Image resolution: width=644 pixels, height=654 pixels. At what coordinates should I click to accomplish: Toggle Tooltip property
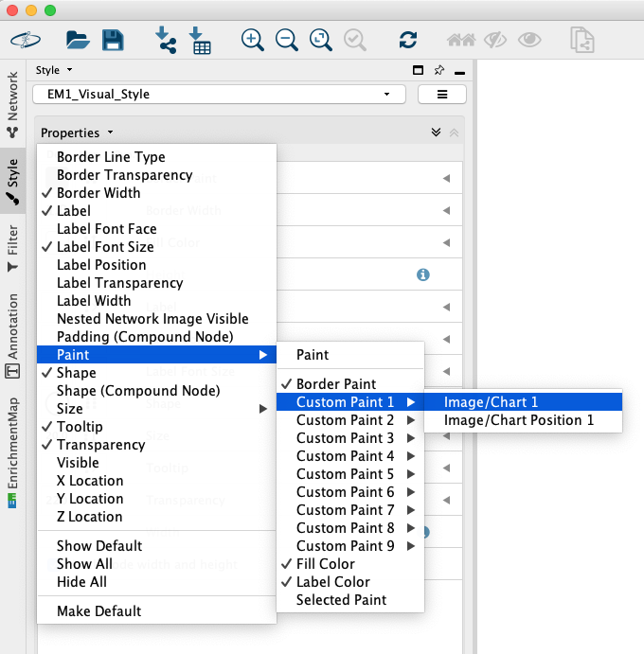[x=156, y=426]
